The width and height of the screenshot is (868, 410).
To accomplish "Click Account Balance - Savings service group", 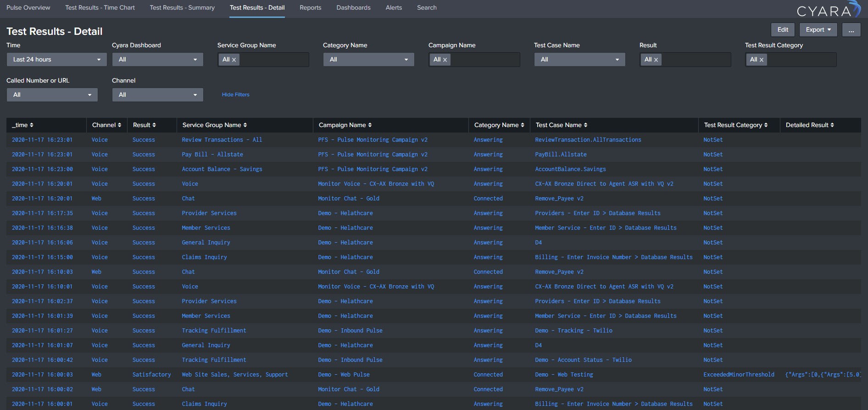I will tap(222, 169).
